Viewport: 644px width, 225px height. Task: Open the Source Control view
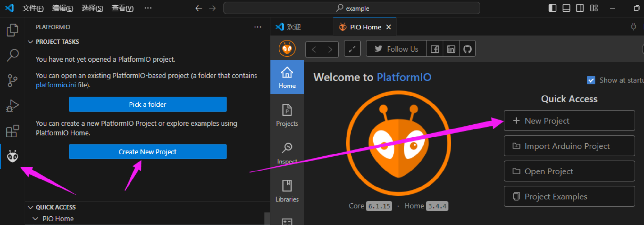[x=13, y=80]
